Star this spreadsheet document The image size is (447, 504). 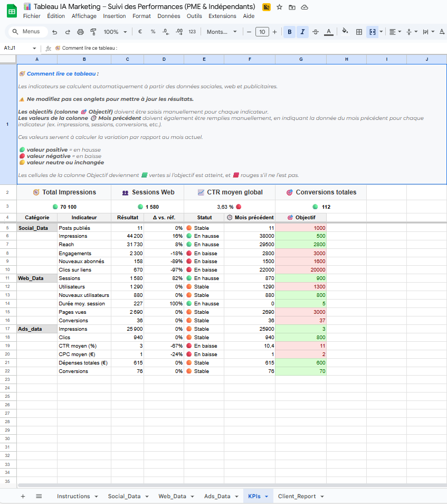pyautogui.click(x=279, y=7)
